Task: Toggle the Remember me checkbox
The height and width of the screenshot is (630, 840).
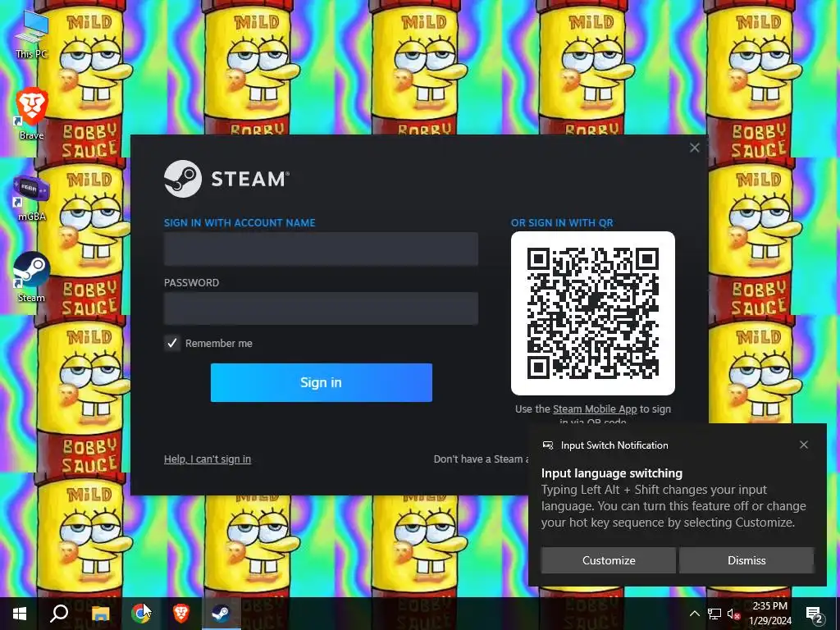Action: [172, 343]
